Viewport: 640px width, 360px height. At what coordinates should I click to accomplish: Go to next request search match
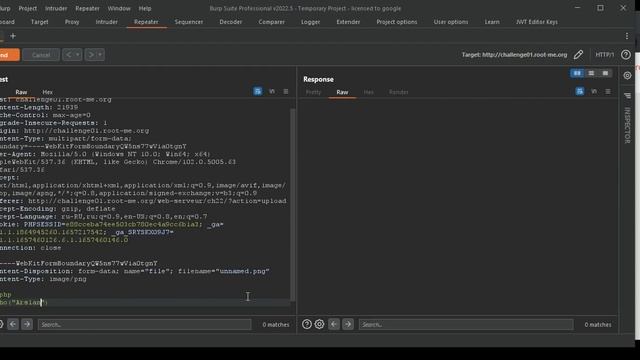(27, 324)
